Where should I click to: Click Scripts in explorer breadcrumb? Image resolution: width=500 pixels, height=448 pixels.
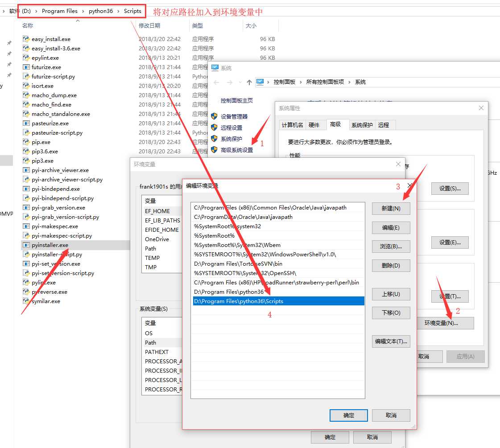click(x=132, y=11)
